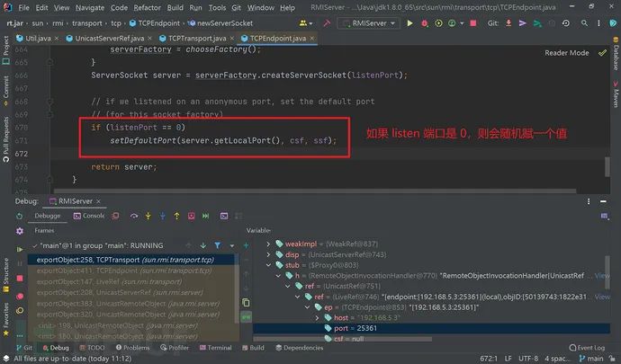Open the Database side panel
The image size is (621, 364).
pyautogui.click(x=616, y=53)
